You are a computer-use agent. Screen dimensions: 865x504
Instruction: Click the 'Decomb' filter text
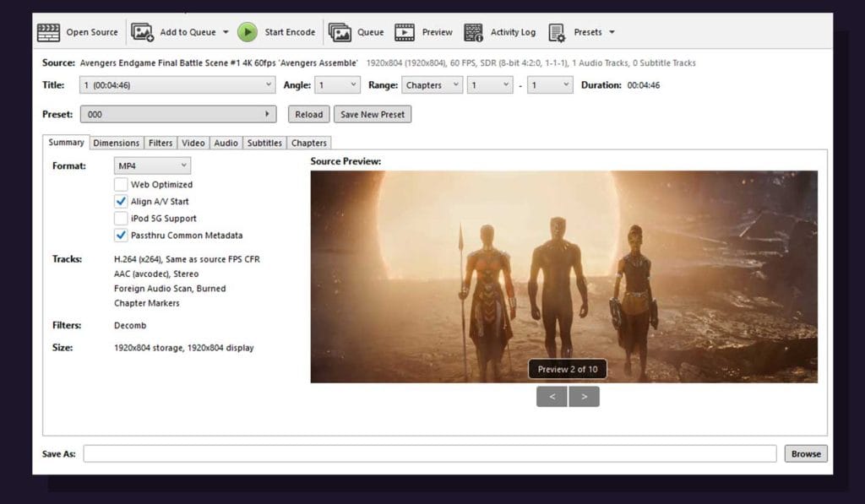(130, 325)
